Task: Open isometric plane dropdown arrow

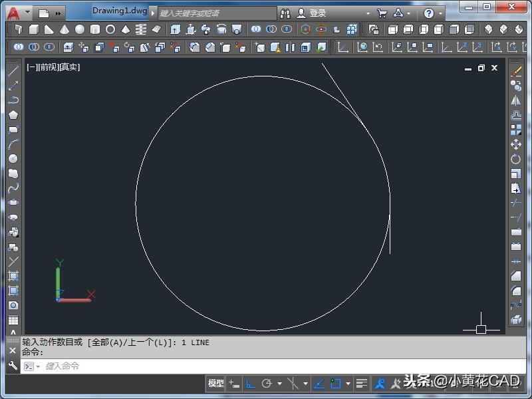Action: point(305,384)
